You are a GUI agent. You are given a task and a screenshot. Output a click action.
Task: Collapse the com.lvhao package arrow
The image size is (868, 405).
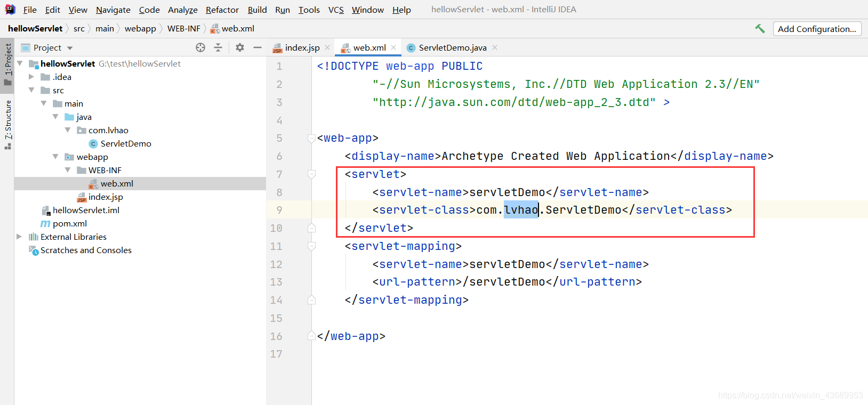68,130
